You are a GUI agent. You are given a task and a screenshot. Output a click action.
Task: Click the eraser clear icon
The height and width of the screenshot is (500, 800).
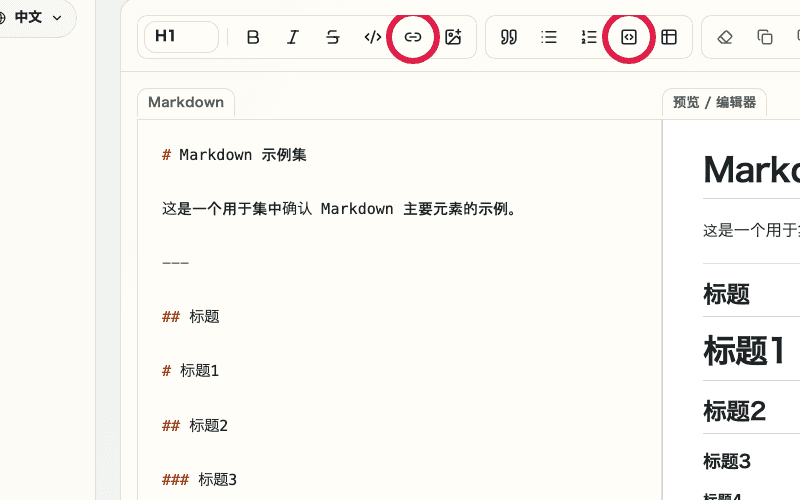click(x=725, y=37)
